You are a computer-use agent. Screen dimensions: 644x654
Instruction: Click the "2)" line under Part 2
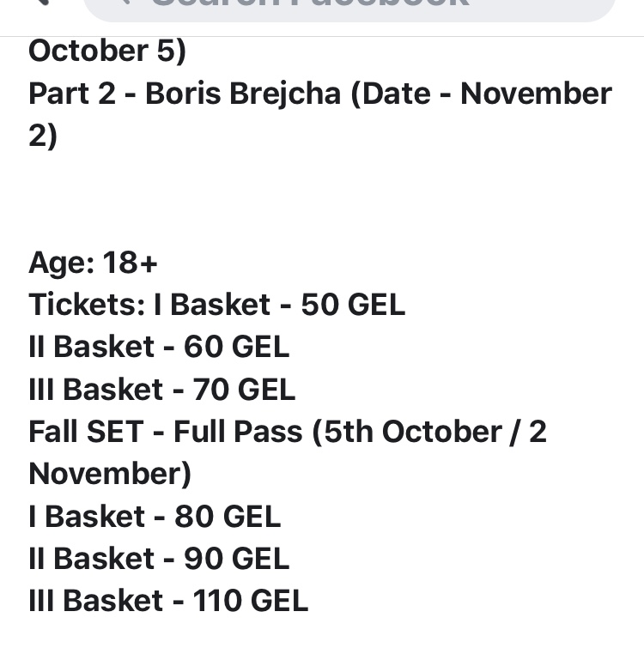pyautogui.click(x=43, y=136)
